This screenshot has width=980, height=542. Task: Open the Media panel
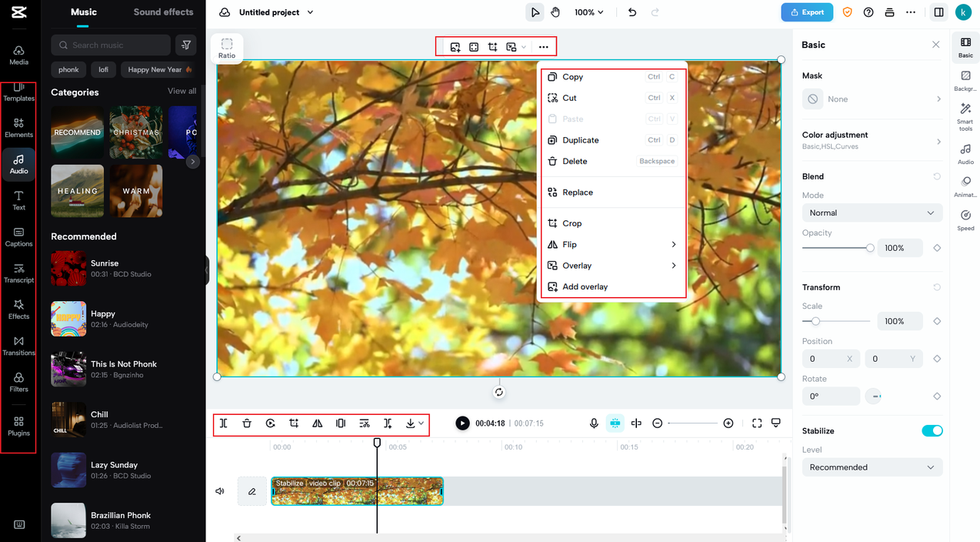(18, 55)
